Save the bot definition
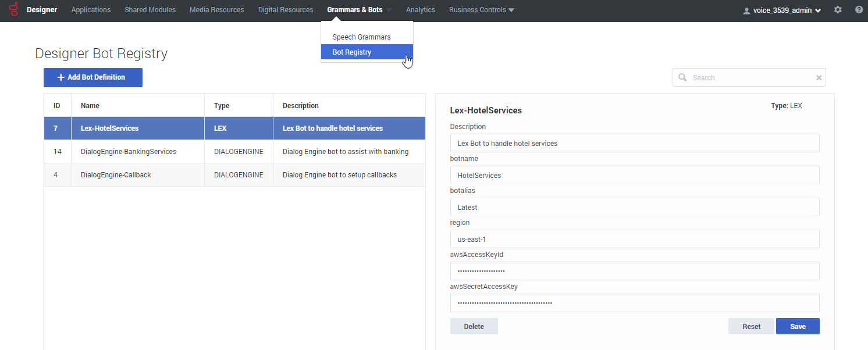Screen dimensions: 868x350 (x=798, y=326)
